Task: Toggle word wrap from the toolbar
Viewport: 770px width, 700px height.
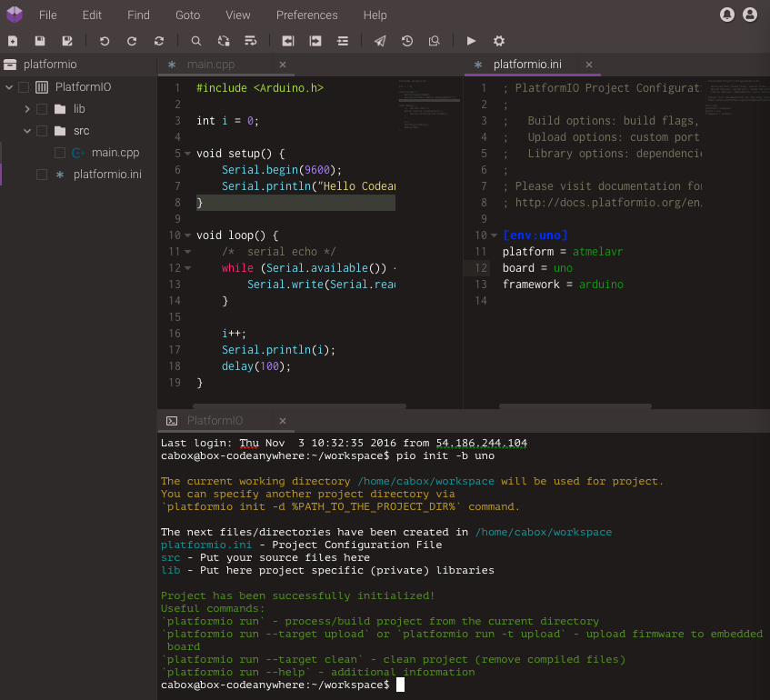Action: pyautogui.click(x=250, y=41)
